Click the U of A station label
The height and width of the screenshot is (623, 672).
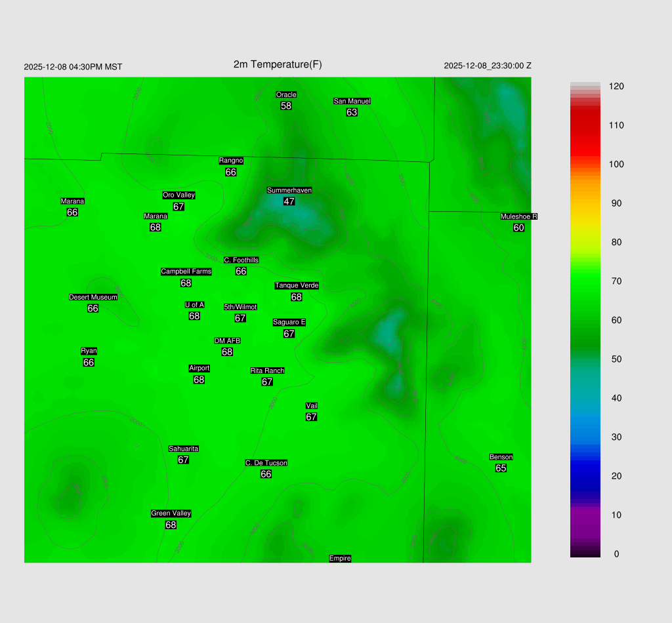point(194,304)
